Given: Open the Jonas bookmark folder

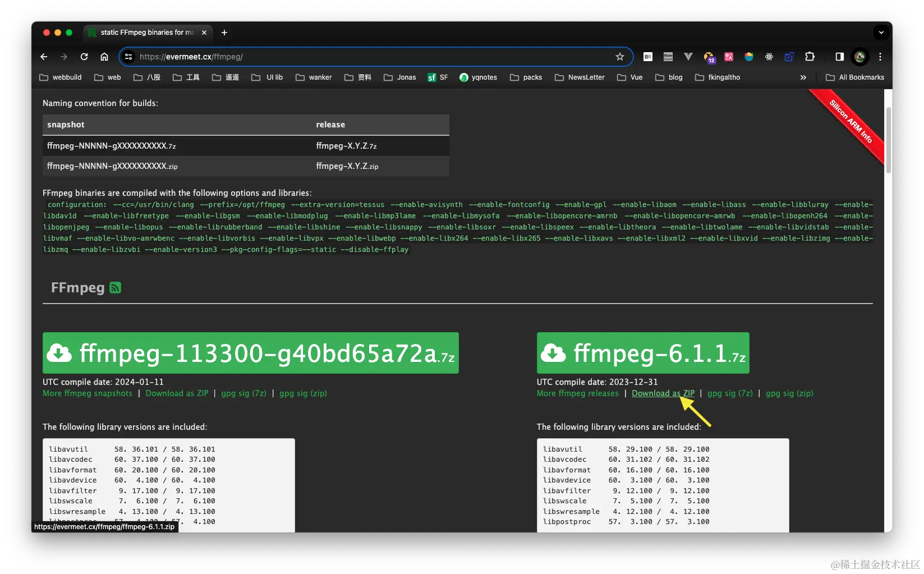Looking at the screenshot, I should click(400, 77).
